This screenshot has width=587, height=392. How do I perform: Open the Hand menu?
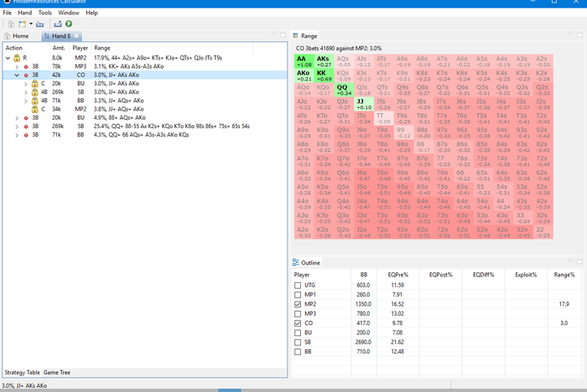(24, 13)
